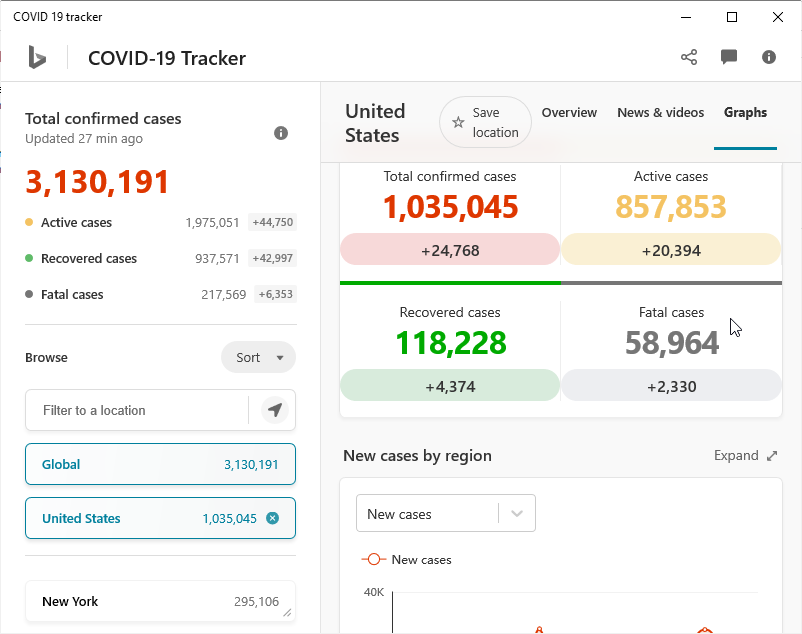The height and width of the screenshot is (634, 802).
Task: Close the COVID 19 tracker window
Action: tap(777, 17)
